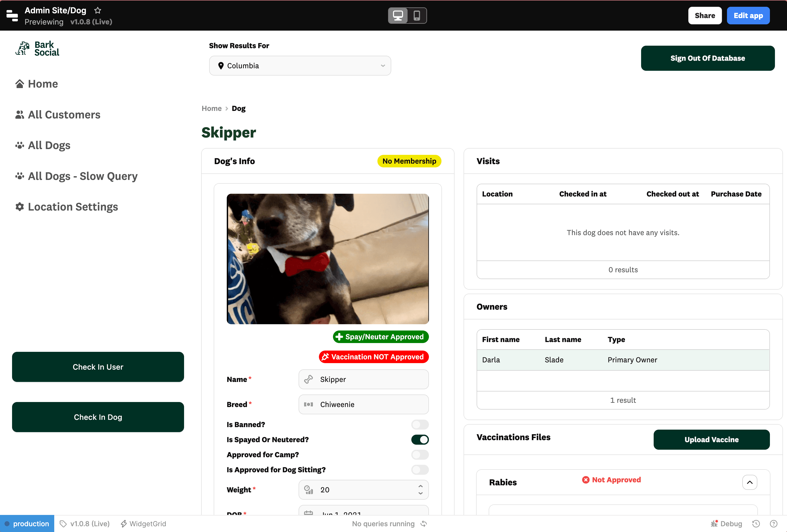787x532 pixels.
Task: Open the help question mark icon
Action: (x=773, y=524)
